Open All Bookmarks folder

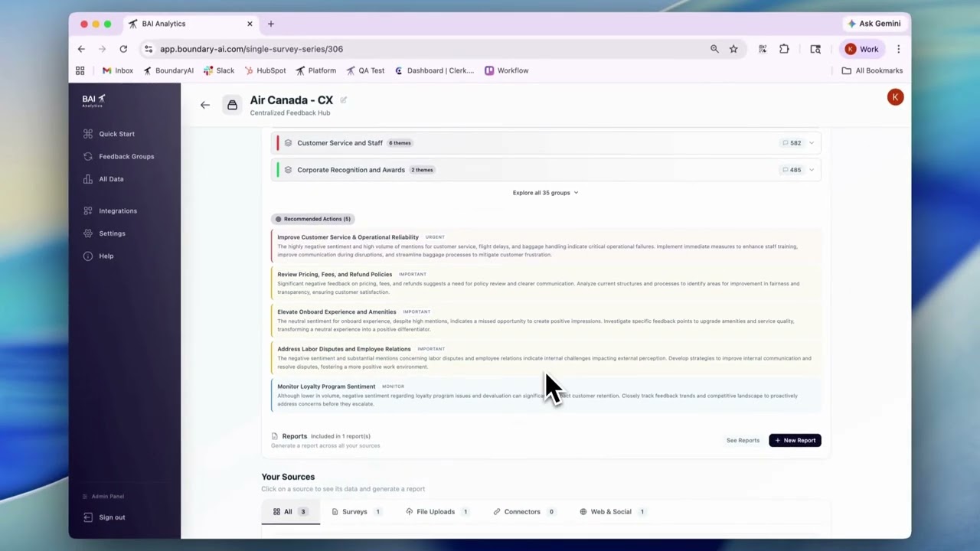tap(872, 70)
